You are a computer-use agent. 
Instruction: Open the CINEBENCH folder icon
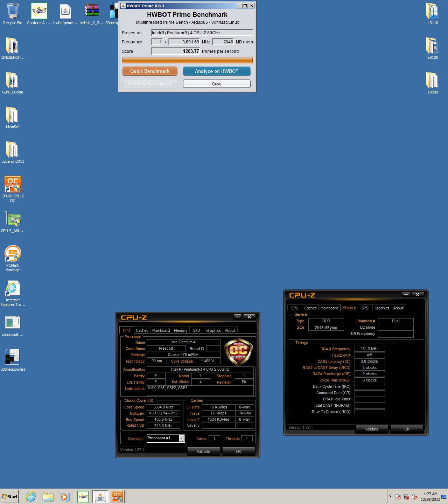[x=13, y=48]
